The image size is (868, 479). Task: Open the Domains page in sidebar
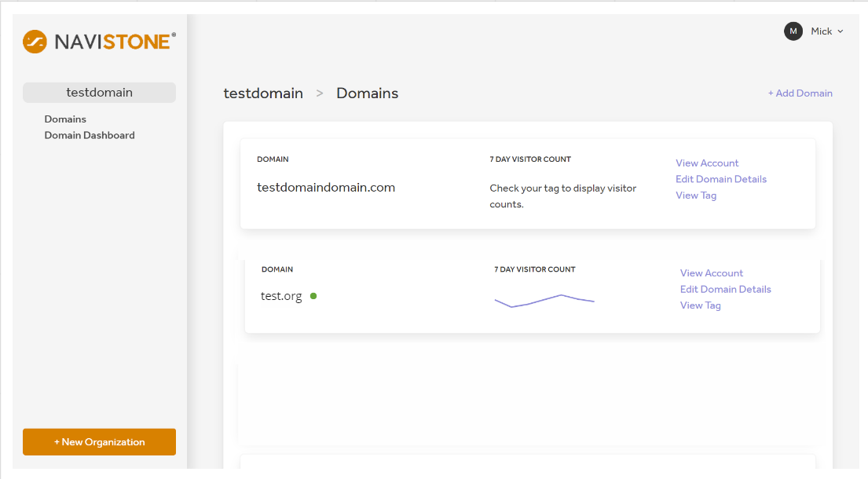pyautogui.click(x=65, y=119)
